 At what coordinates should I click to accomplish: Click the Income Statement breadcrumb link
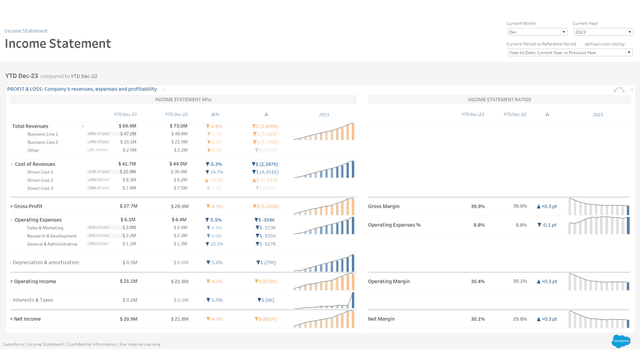[x=26, y=31]
